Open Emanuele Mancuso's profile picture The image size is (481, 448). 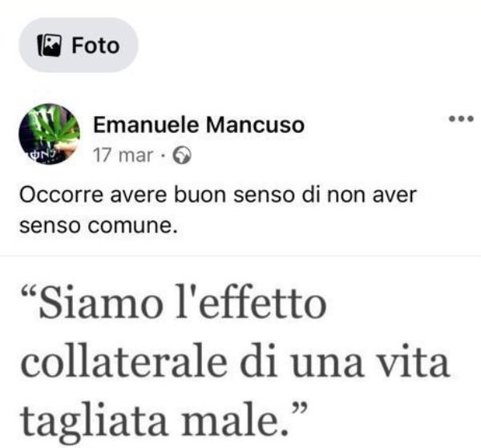click(50, 135)
